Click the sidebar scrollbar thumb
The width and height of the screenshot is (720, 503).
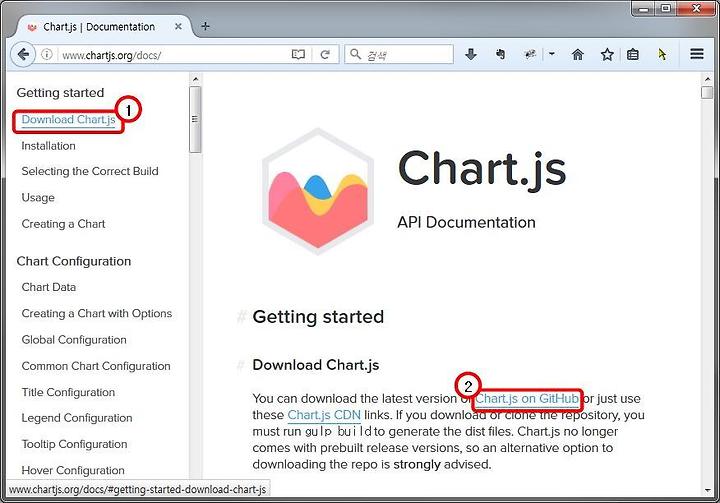(195, 119)
